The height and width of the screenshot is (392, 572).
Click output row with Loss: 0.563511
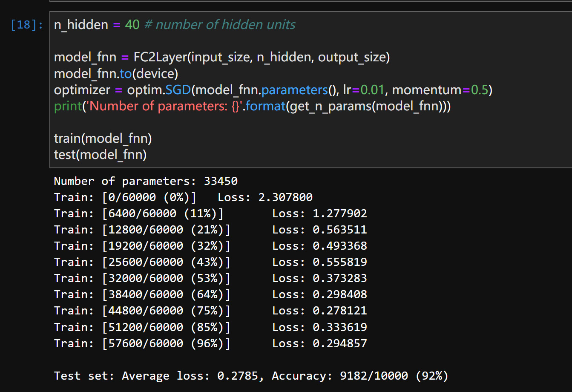point(210,230)
